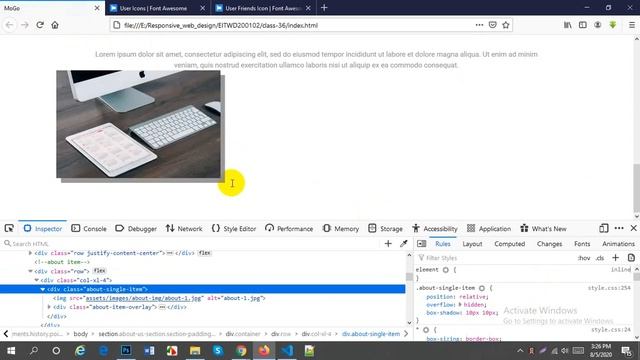Expand the row justify-content-center div
Screen dimensions: 640x360
click(30, 253)
